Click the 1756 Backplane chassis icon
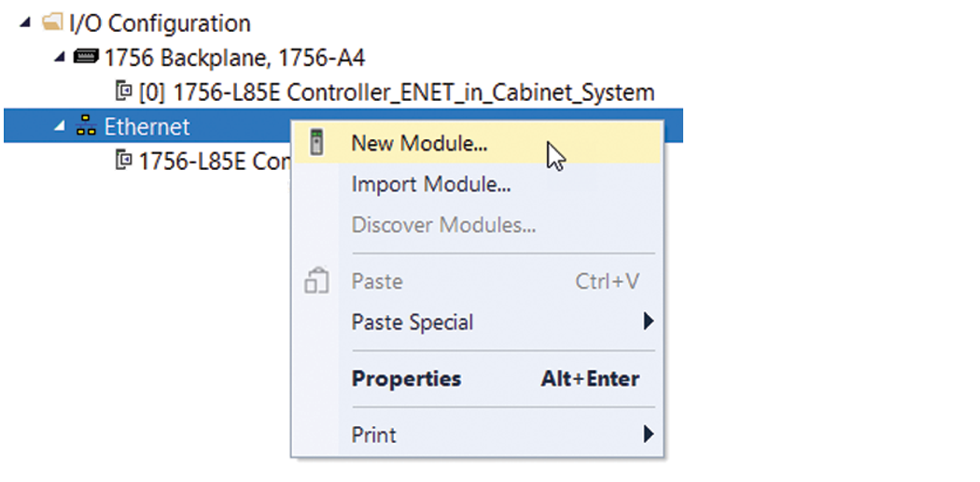This screenshot has height=482, width=980. 86,57
